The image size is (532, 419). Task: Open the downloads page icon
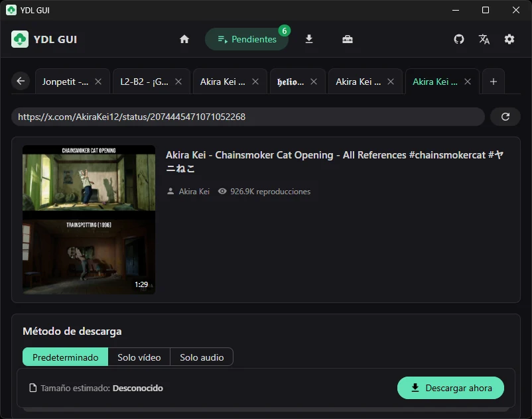coord(308,39)
